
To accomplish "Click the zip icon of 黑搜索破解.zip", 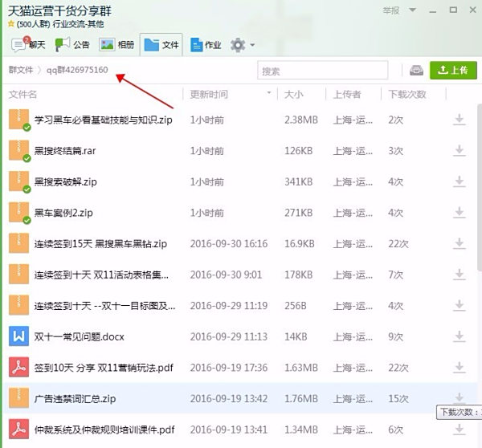I will 19,181.
